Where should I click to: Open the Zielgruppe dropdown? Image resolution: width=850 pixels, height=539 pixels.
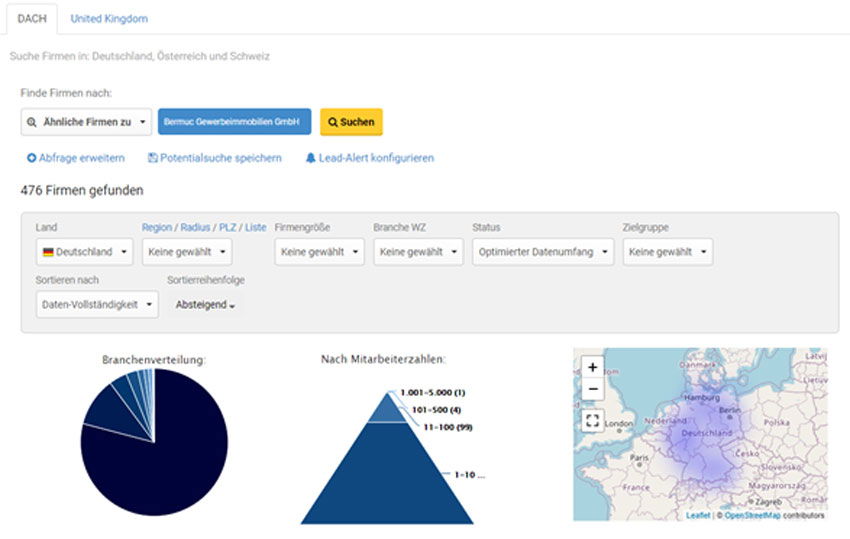pyautogui.click(x=668, y=252)
